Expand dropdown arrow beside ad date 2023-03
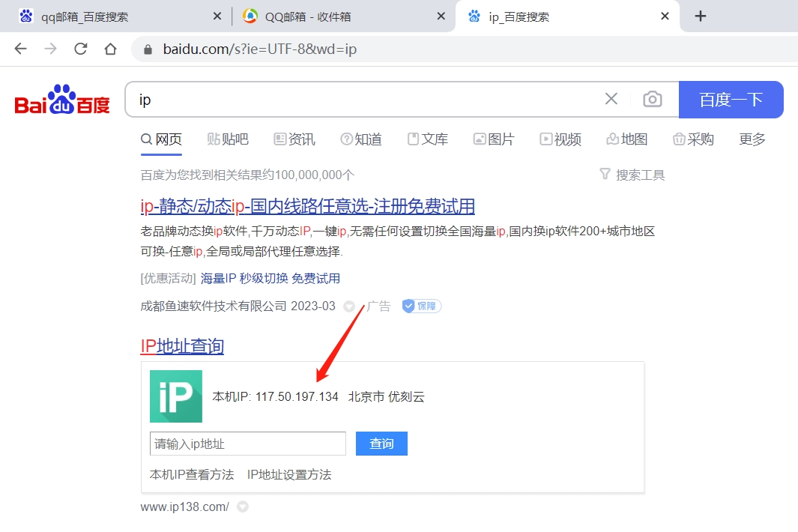This screenshot has width=798, height=532. click(348, 306)
